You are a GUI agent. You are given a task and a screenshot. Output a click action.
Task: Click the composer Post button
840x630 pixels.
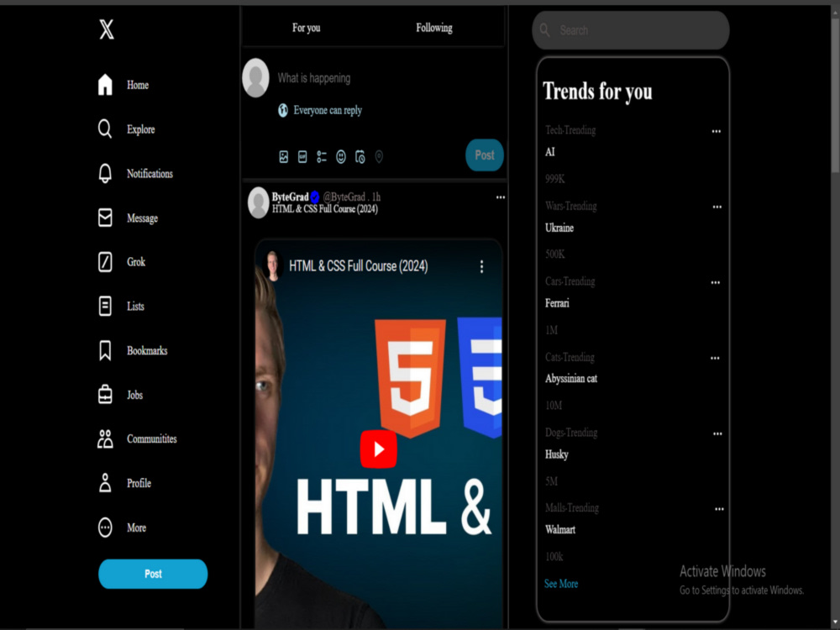pyautogui.click(x=485, y=155)
